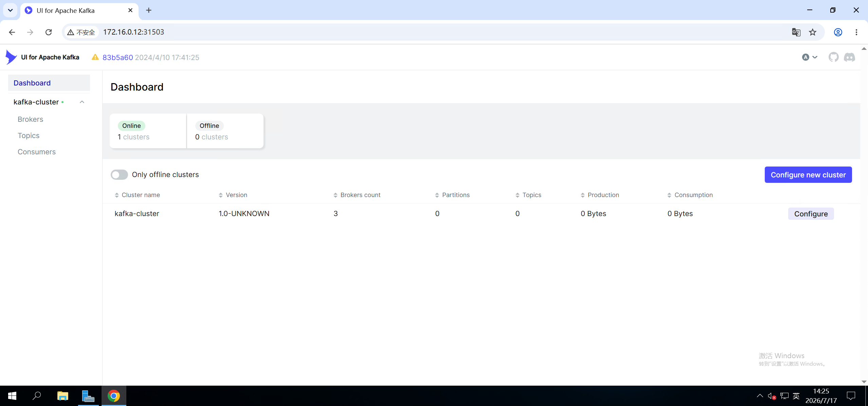Click the 0 Bytes Production value
Viewport: 868px width, 406px height.
593,214
